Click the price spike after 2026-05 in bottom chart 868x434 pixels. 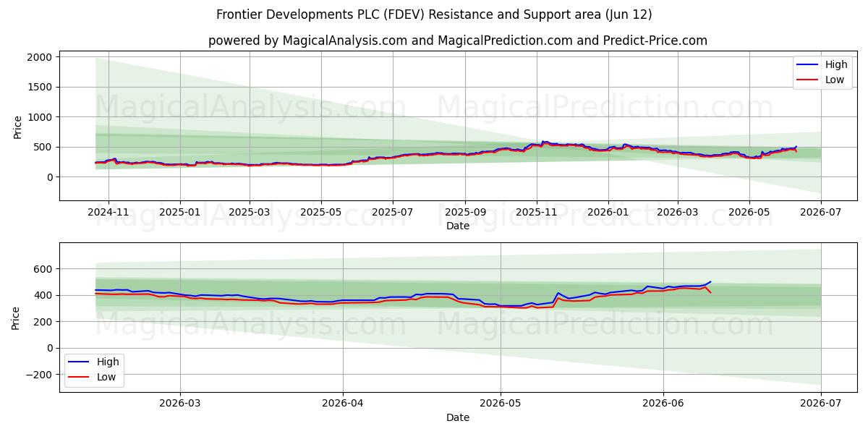(558, 293)
